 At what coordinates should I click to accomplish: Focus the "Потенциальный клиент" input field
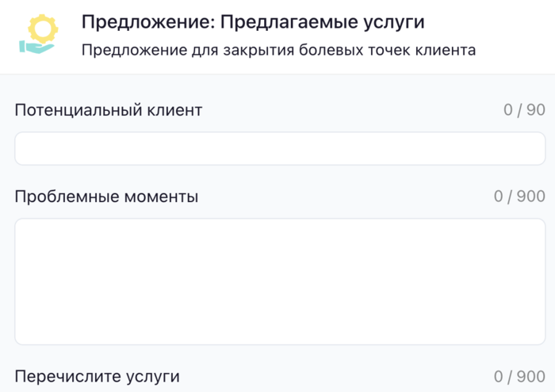(280, 149)
